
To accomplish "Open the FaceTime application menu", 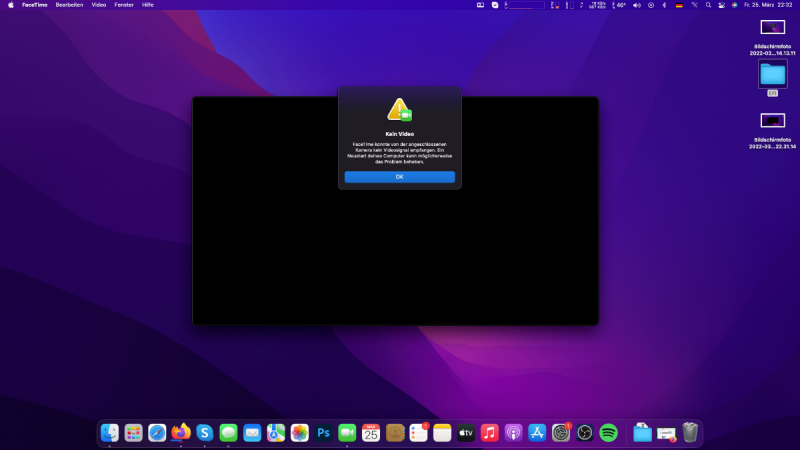I will coord(35,5).
